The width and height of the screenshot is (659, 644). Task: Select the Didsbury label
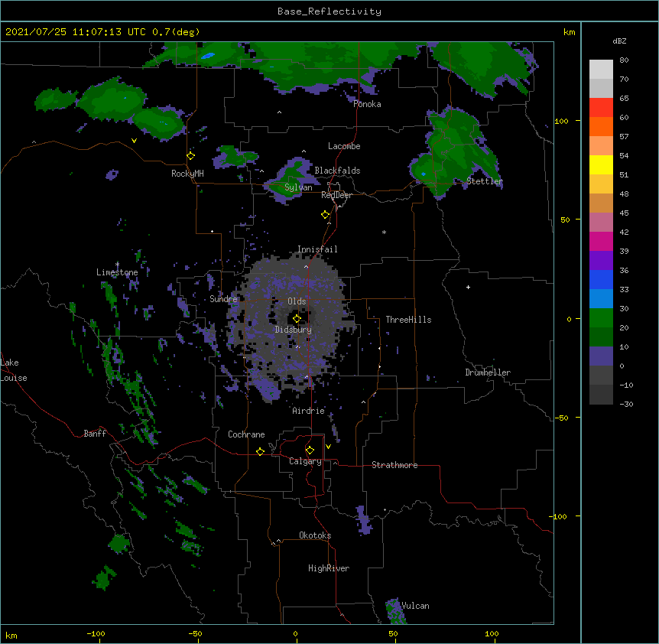(294, 330)
